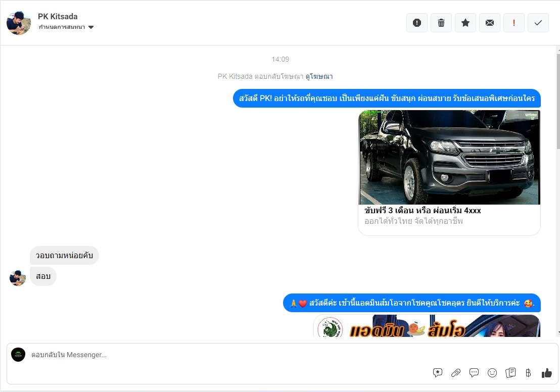Screen dimensions: 560x392
Task: Click PK Kitsada's header profile picture
Action: [x=18, y=23]
